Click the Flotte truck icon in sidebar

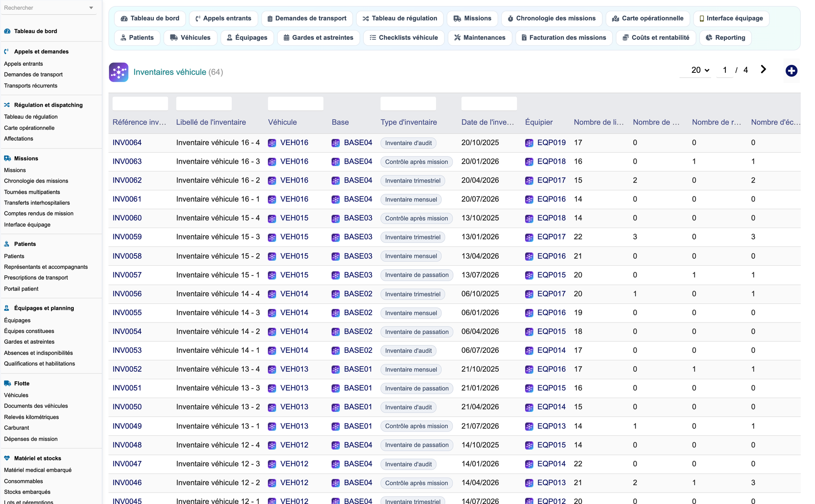pos(7,383)
